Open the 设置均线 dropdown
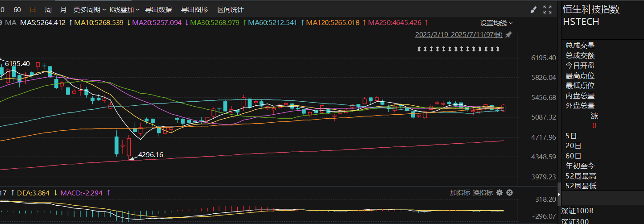644x224 pixels. (496, 23)
